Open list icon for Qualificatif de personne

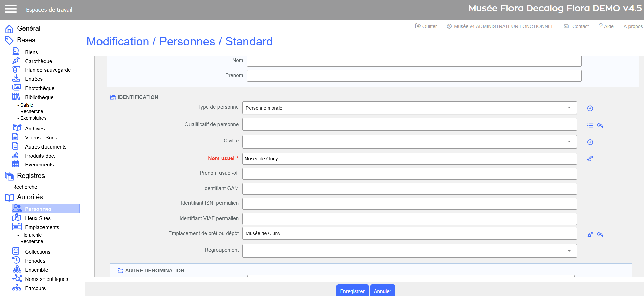click(590, 125)
